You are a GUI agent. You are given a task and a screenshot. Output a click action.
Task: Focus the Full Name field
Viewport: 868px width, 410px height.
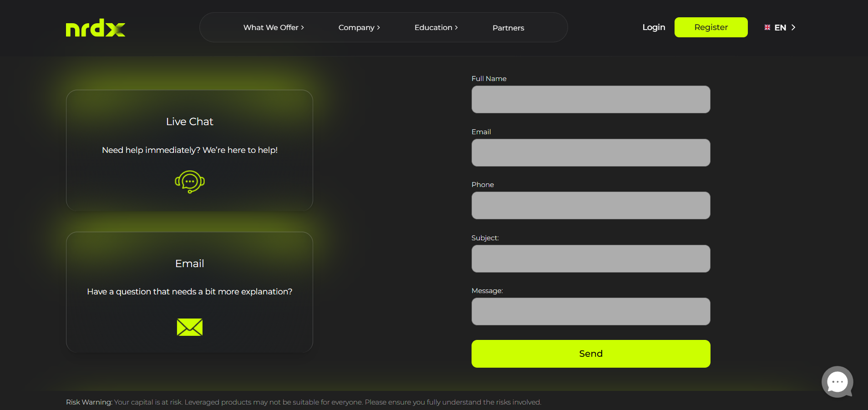click(591, 99)
